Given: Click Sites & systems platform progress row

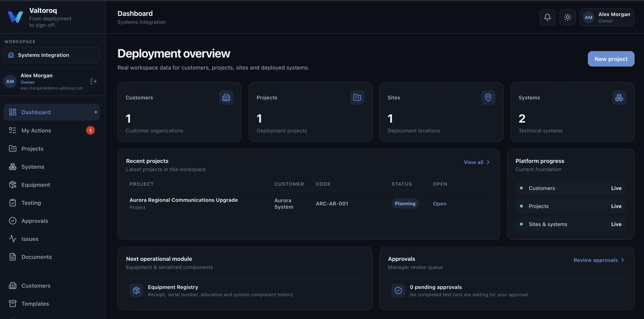Looking at the screenshot, I should tap(570, 224).
